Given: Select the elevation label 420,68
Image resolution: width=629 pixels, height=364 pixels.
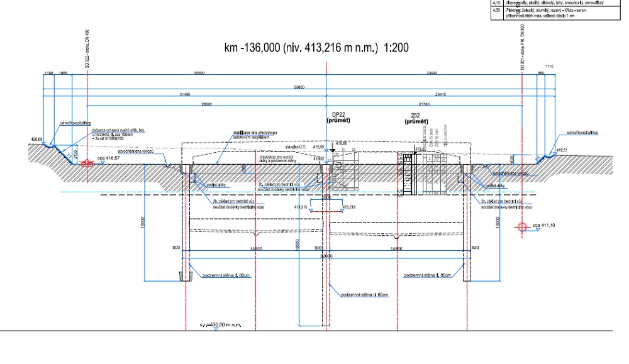Looking at the screenshot, I should pos(36,139).
